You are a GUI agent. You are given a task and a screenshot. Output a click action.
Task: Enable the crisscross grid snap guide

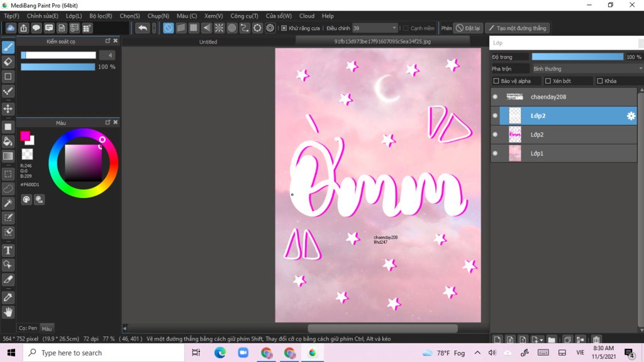point(194,28)
